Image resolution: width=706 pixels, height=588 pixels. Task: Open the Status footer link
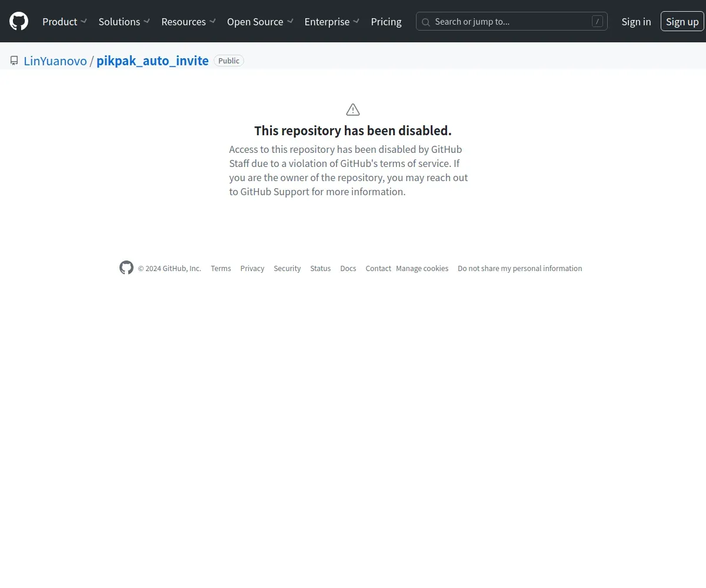point(321,268)
